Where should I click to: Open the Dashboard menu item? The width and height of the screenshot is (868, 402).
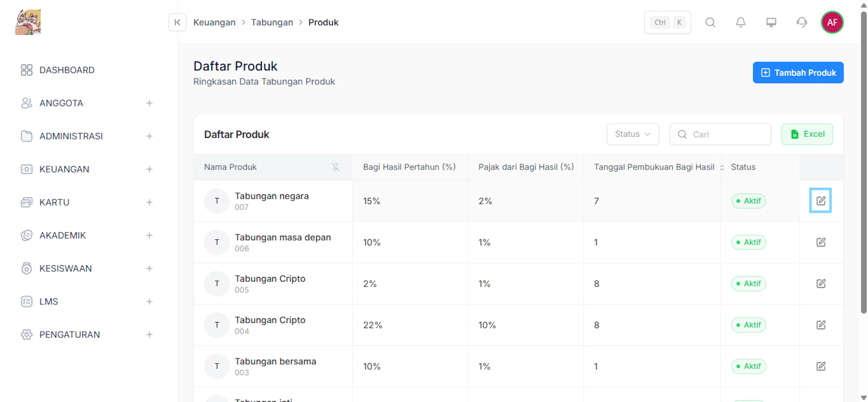pos(67,70)
